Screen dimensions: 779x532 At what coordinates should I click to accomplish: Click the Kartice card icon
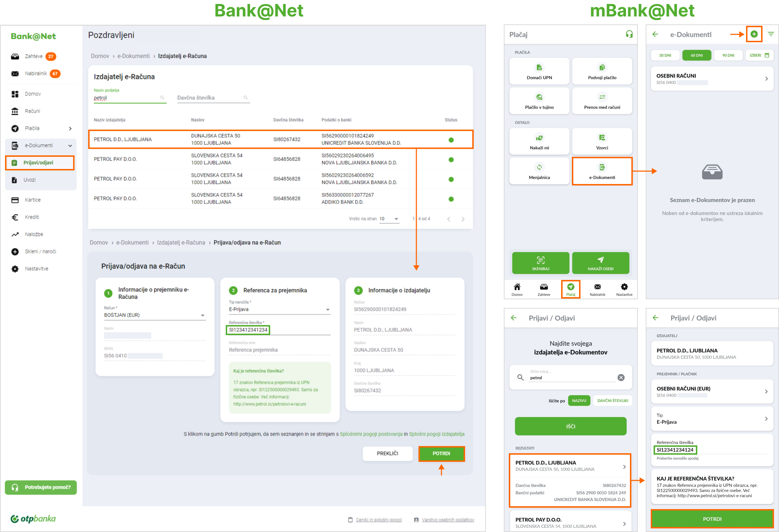tap(15, 200)
